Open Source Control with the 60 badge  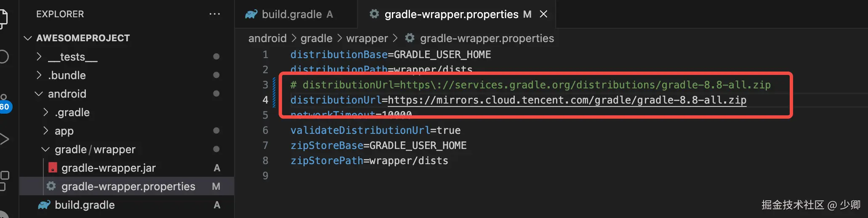tap(4, 103)
